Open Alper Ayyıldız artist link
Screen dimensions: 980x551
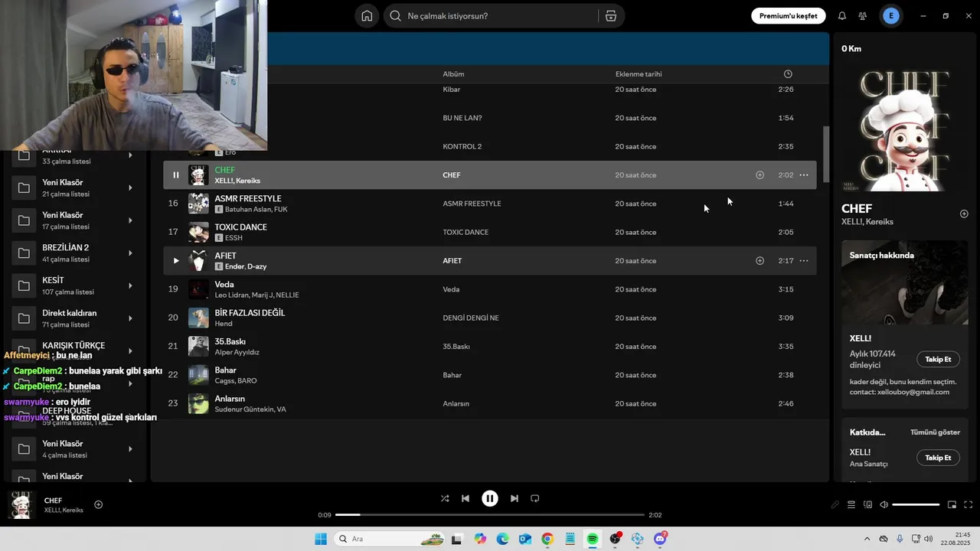237,353
